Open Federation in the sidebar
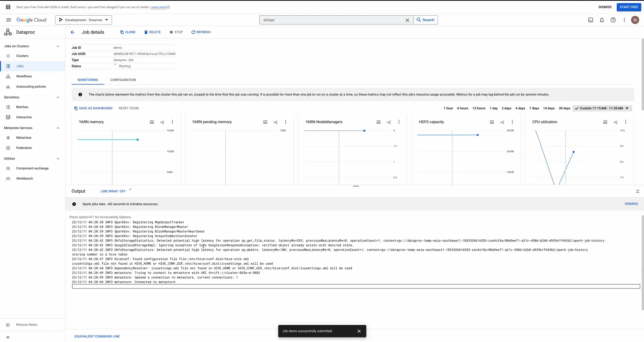Viewport: 644px width, 342px height. point(32,148)
